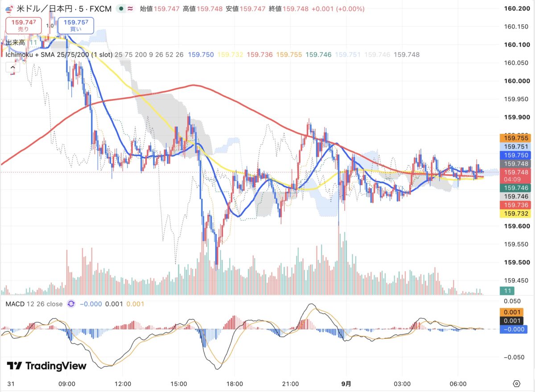This screenshot has width=535, height=392.
Task: Open chart settings gear in bottom-right corner
Action: 517,384
